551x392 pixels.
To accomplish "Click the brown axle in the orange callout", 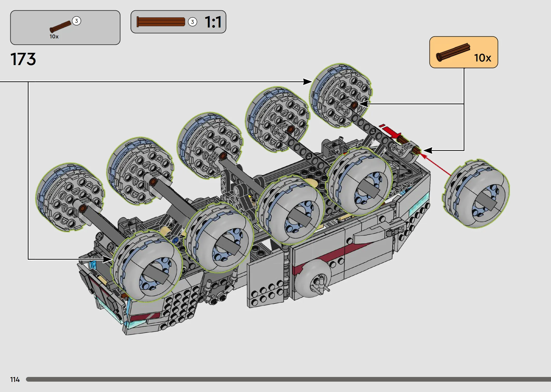I will coord(453,52).
